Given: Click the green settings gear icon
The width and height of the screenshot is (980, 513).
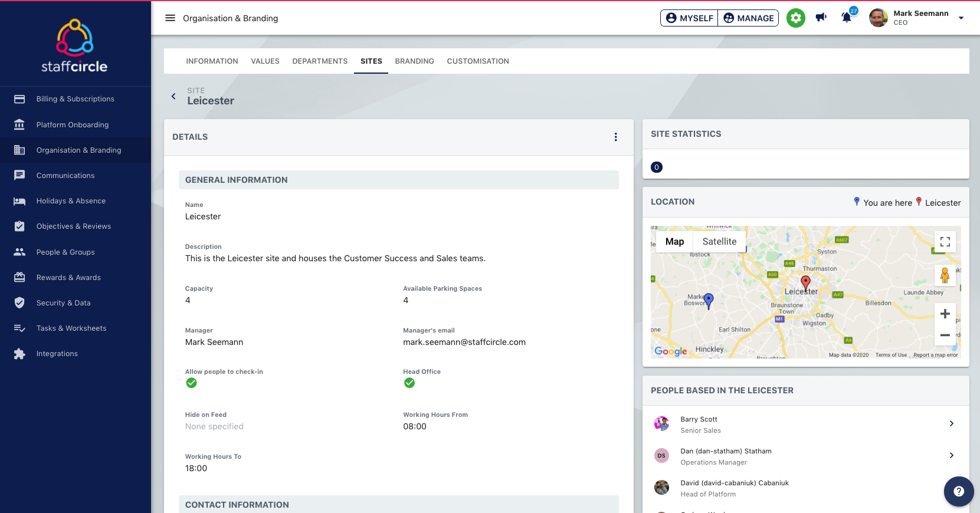Looking at the screenshot, I should click(x=795, y=18).
